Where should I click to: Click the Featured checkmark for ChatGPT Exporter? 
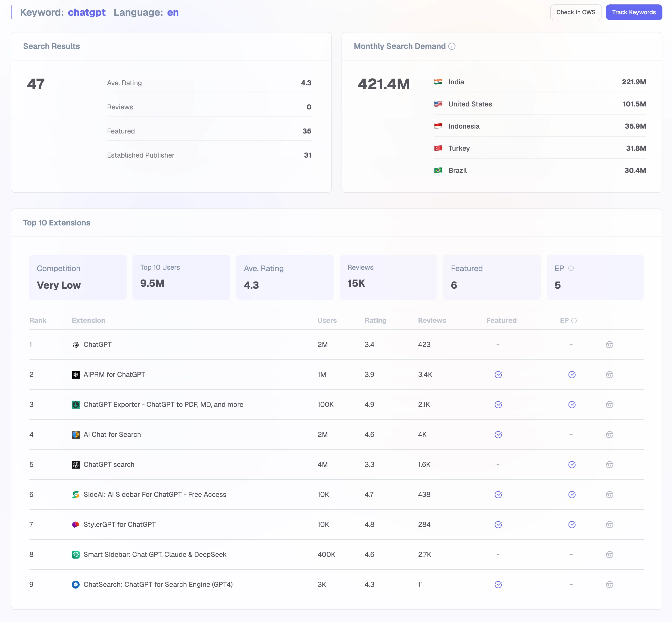[498, 405]
